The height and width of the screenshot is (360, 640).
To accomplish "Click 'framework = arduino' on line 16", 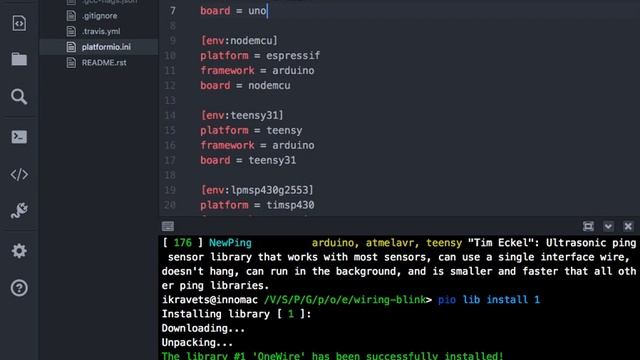I will (x=257, y=145).
